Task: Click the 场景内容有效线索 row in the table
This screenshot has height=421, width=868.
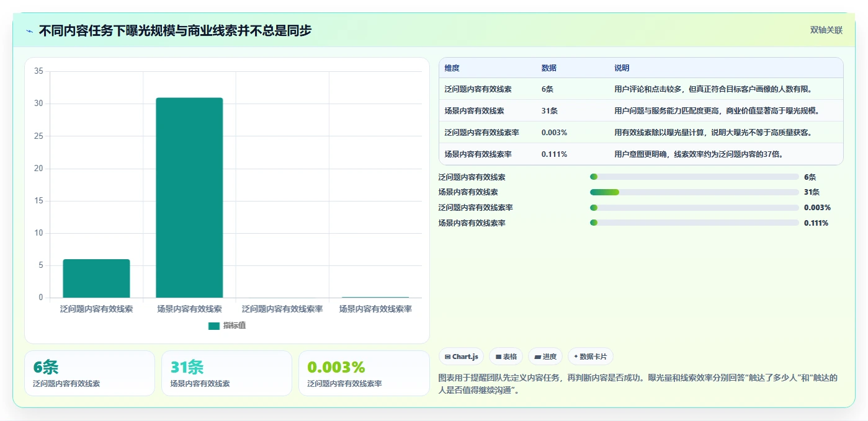Action: pyautogui.click(x=641, y=111)
